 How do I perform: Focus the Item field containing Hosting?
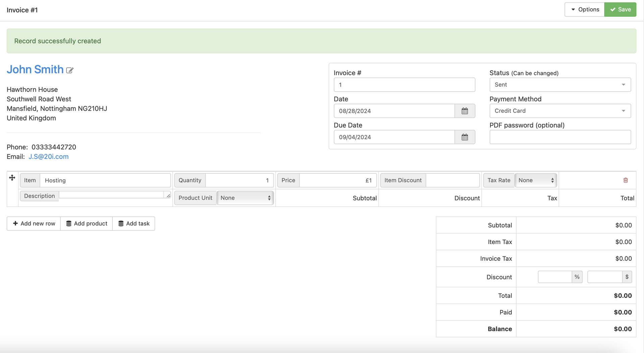point(105,181)
